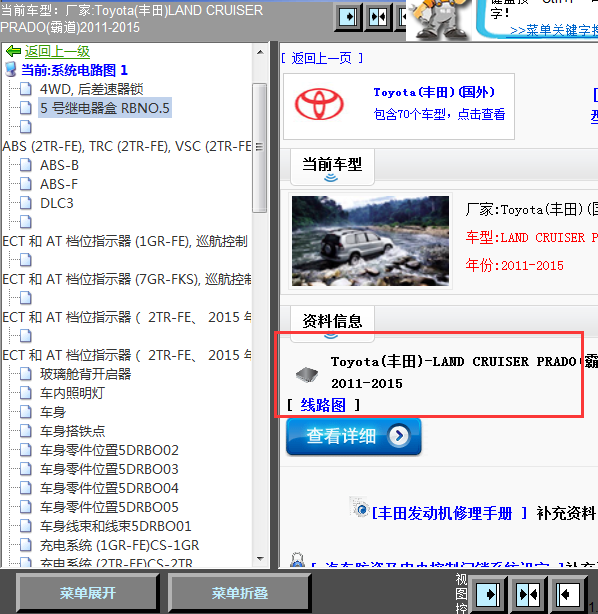Screen dimensions: 598x614
Task: Open Toyota(丰田)(国外) link
Action: (434, 92)
